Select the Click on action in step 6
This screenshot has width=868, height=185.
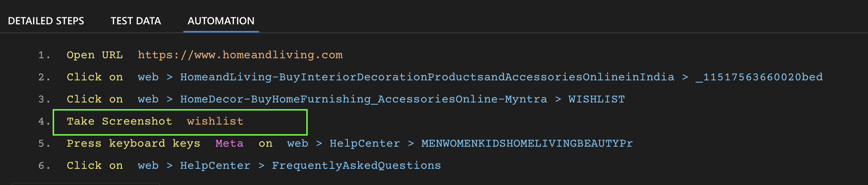click(95, 165)
